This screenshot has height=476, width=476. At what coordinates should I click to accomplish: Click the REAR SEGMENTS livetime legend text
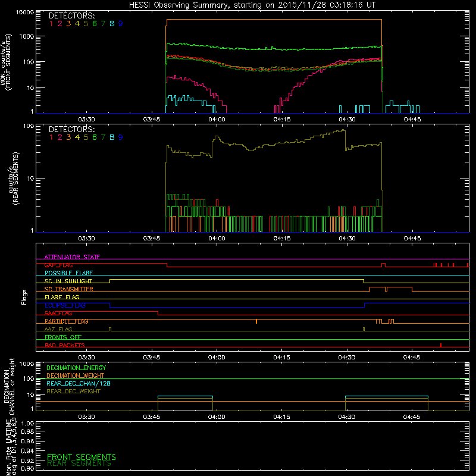pos(79,464)
